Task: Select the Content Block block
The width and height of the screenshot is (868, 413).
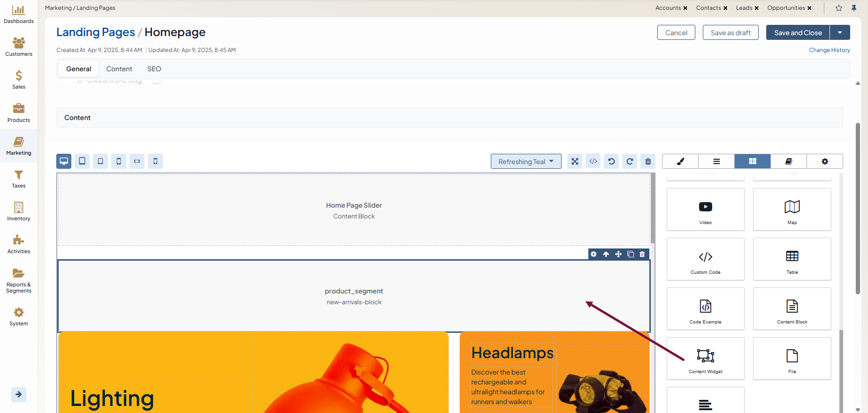Action: [792, 309]
